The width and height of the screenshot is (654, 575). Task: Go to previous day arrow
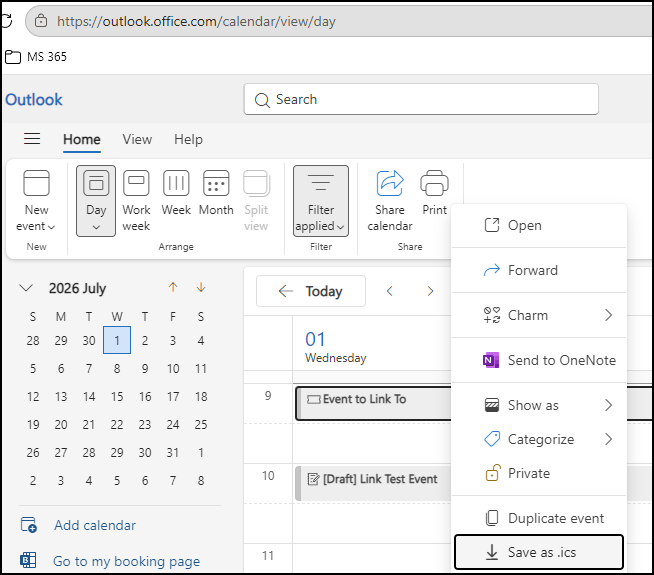[x=390, y=291]
